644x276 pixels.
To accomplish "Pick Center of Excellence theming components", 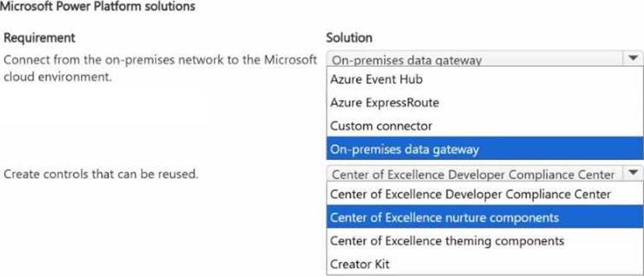I will (446, 240).
